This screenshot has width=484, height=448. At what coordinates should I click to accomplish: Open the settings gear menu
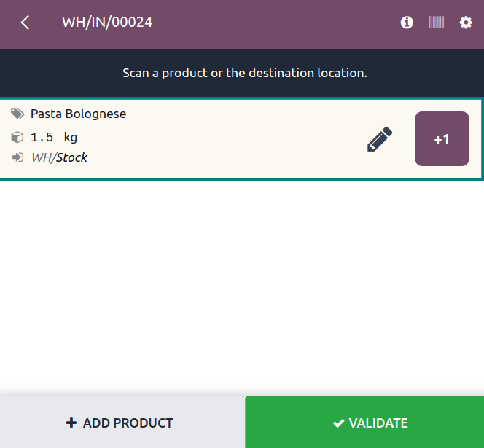tap(466, 23)
